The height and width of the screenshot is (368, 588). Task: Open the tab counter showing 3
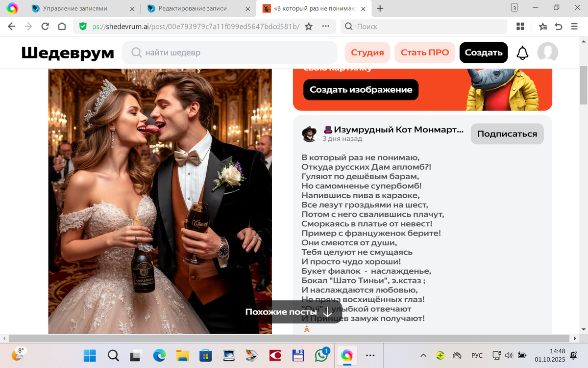point(514,7)
